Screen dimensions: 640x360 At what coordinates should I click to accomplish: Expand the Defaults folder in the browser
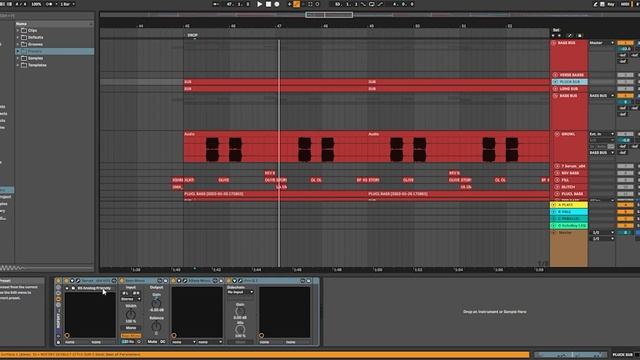pos(18,38)
